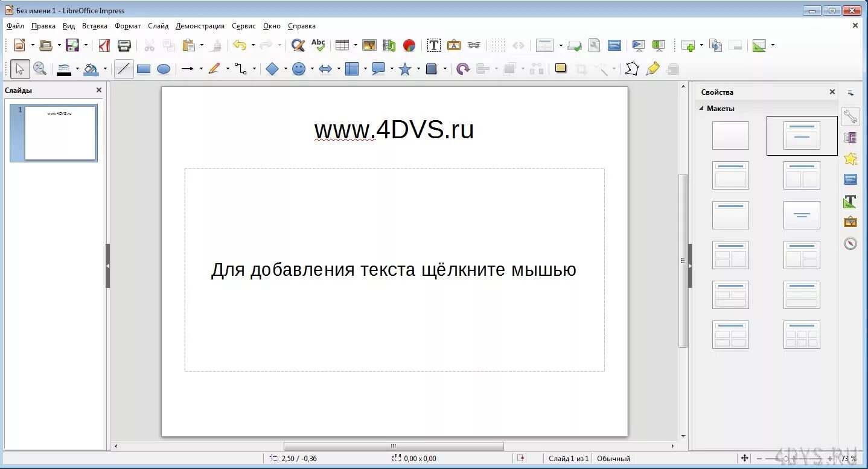Screen dimensions: 868x469
Task: Collapse the Макеты section
Action: [701, 109]
